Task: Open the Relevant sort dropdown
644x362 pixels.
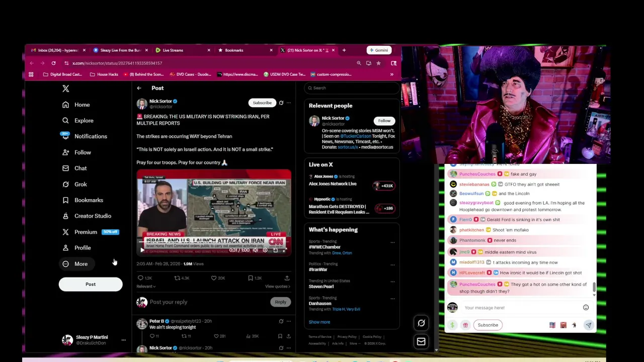Action: (x=146, y=287)
